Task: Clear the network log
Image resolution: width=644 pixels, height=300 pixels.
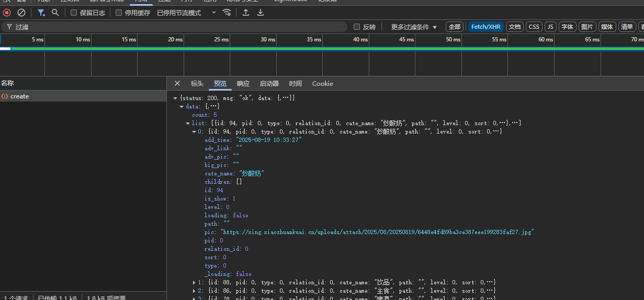Action: pyautogui.click(x=21, y=13)
